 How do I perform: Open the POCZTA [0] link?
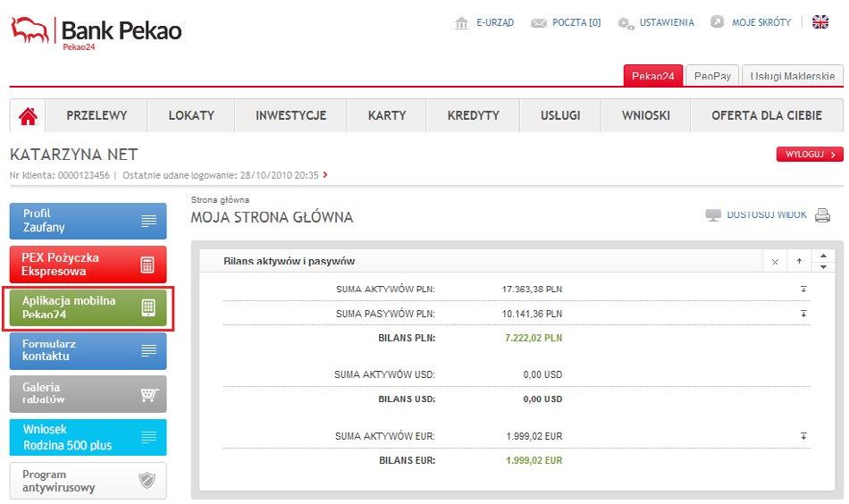tap(576, 22)
